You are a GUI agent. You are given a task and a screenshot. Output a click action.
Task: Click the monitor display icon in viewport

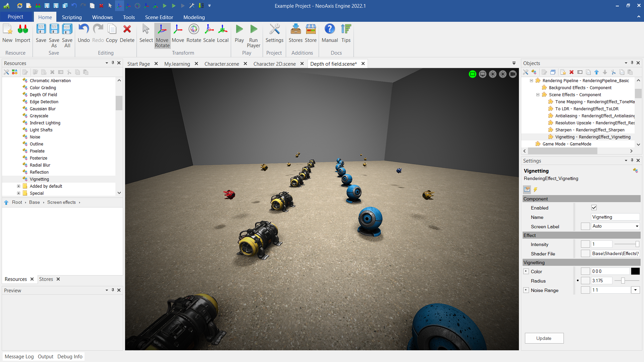pyautogui.click(x=483, y=74)
